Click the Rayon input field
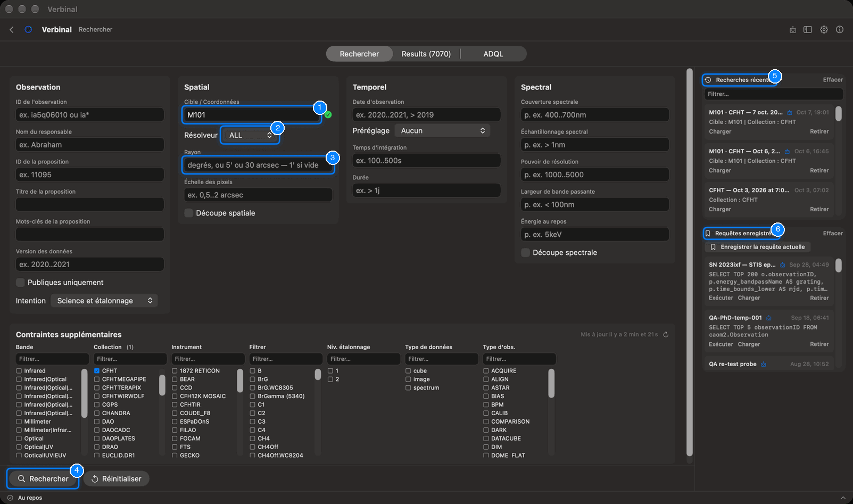 tap(258, 165)
